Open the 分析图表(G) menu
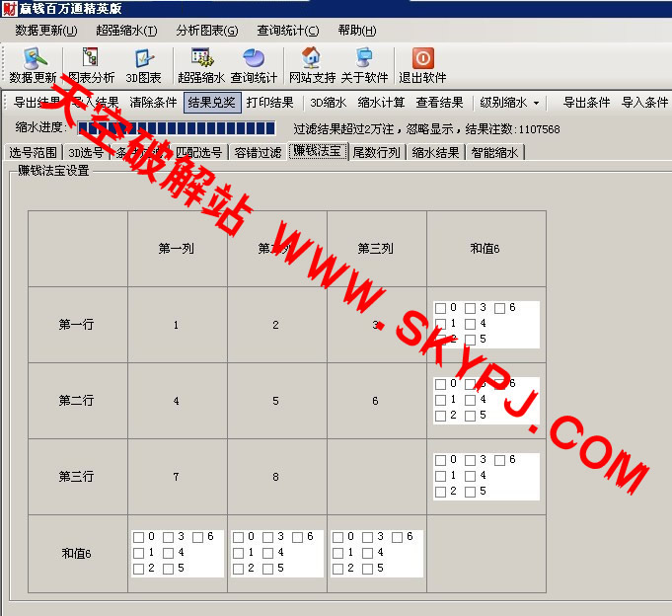This screenshot has height=616, width=672. tap(207, 31)
